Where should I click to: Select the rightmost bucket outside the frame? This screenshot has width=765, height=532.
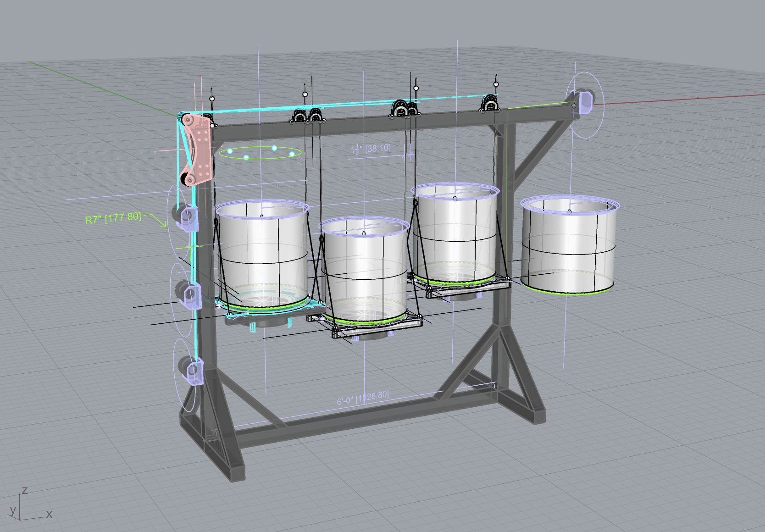click(569, 244)
